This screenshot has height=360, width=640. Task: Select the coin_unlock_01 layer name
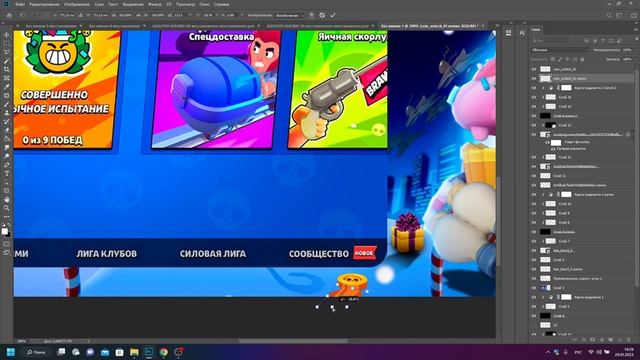pyautogui.click(x=564, y=69)
